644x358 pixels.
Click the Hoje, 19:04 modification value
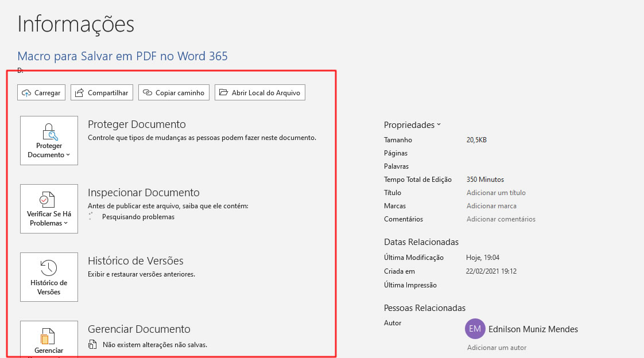[483, 258]
